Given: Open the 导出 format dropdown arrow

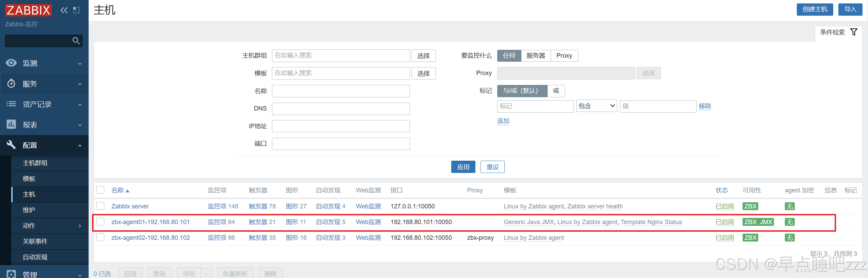Looking at the screenshot, I should coord(207,274).
